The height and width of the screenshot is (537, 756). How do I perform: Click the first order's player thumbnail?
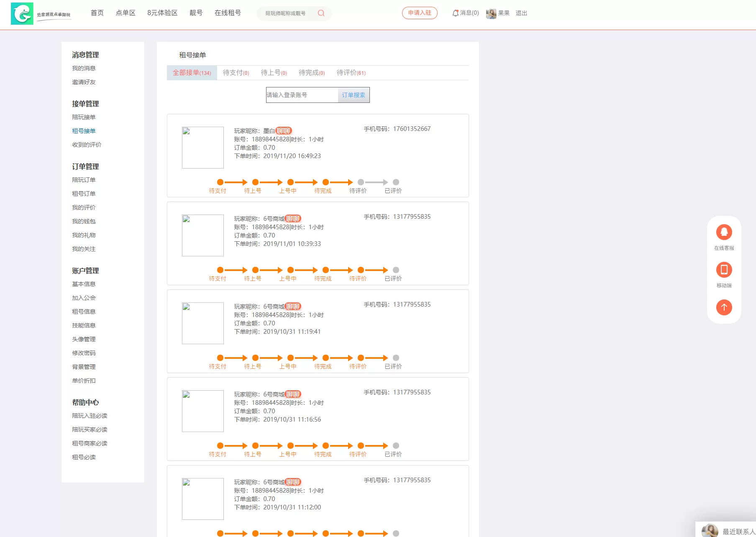pos(203,148)
